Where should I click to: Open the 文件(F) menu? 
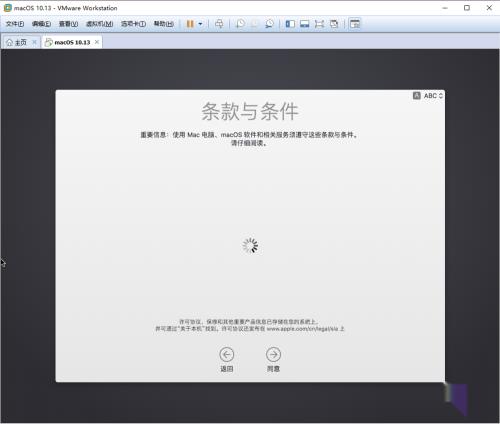(x=15, y=24)
